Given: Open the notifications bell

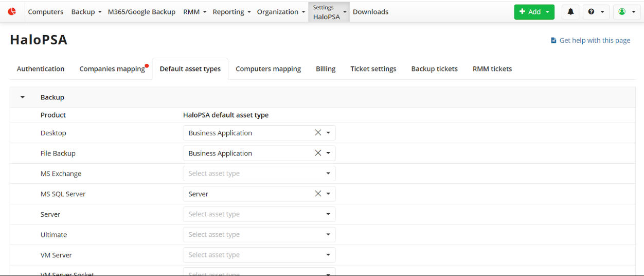Looking at the screenshot, I should [x=570, y=12].
